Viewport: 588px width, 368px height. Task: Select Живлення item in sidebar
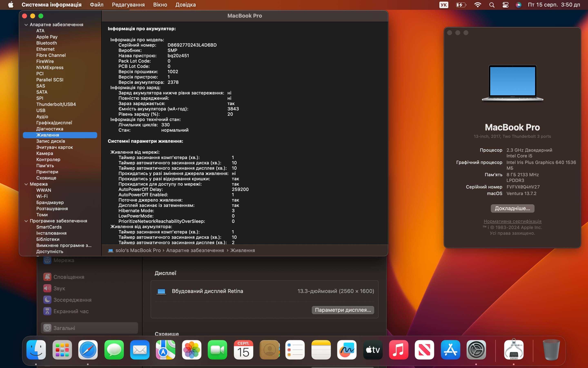[x=60, y=135]
